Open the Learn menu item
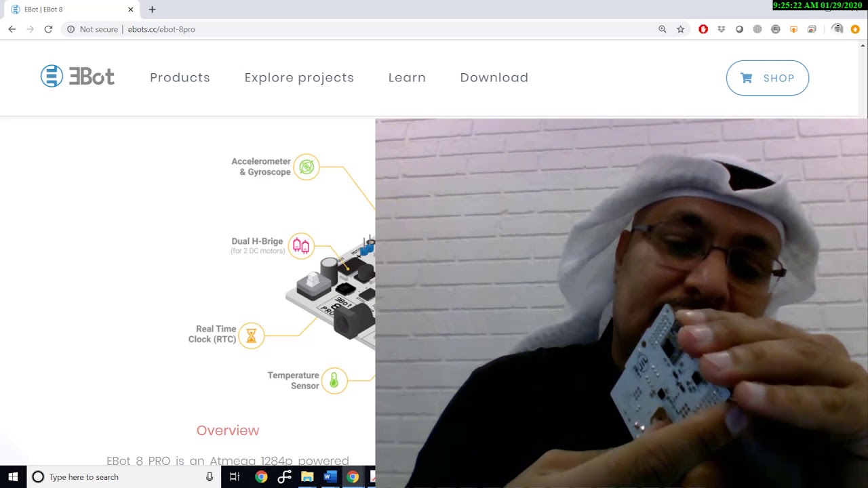The image size is (868, 488). [407, 77]
